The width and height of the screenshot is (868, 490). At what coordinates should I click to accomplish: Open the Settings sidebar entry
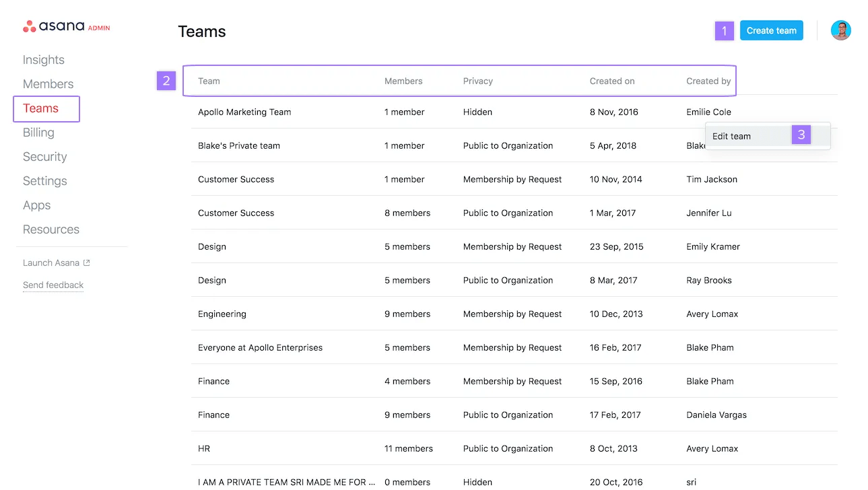tap(44, 180)
